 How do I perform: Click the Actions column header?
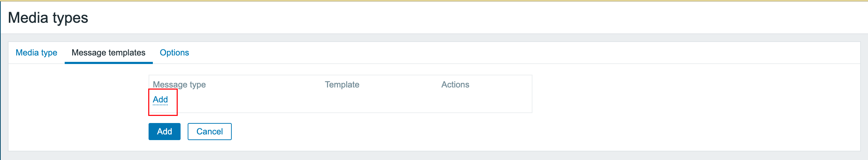click(x=455, y=85)
